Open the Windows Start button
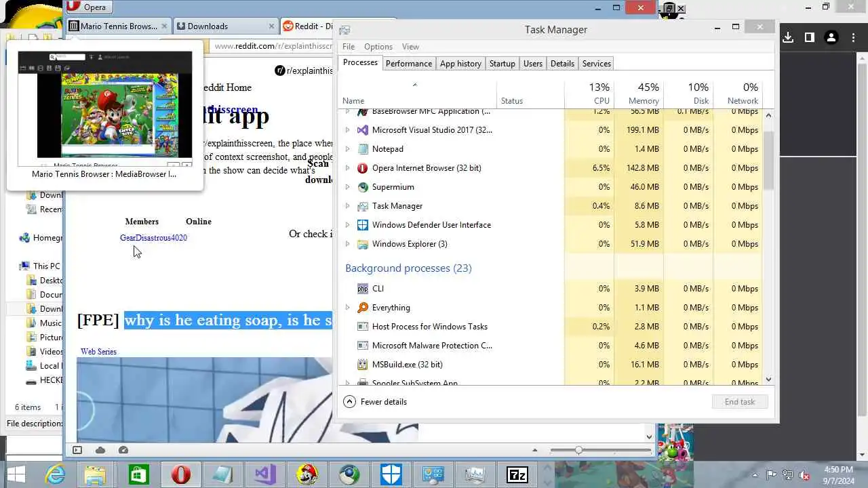This screenshot has width=868, height=488. pyautogui.click(x=17, y=475)
